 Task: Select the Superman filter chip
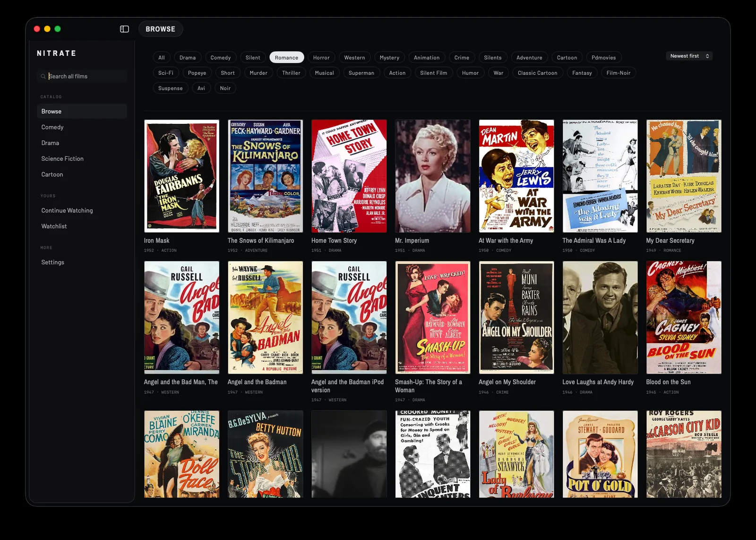click(361, 73)
